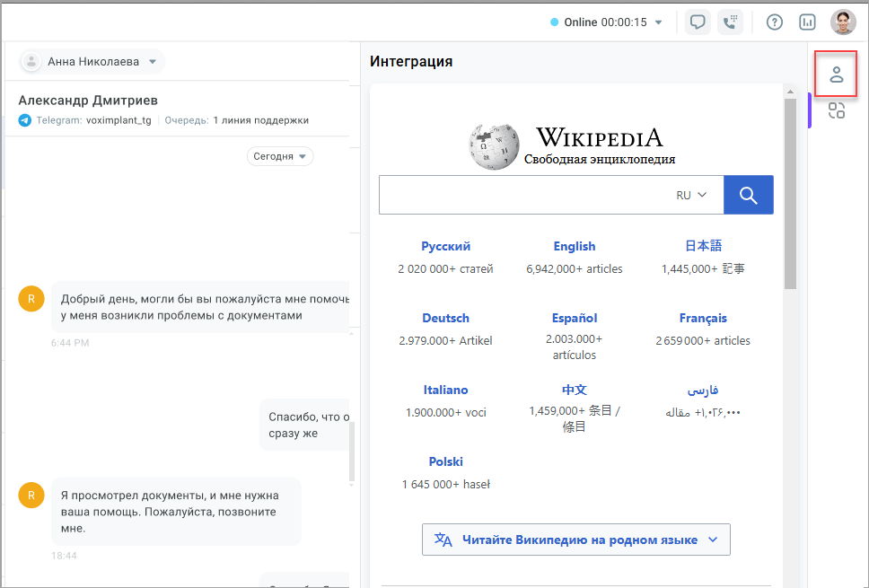Viewport: 869px width, 588px height.
Task: Click the 6:44 PM timestamp
Action: coord(70,343)
